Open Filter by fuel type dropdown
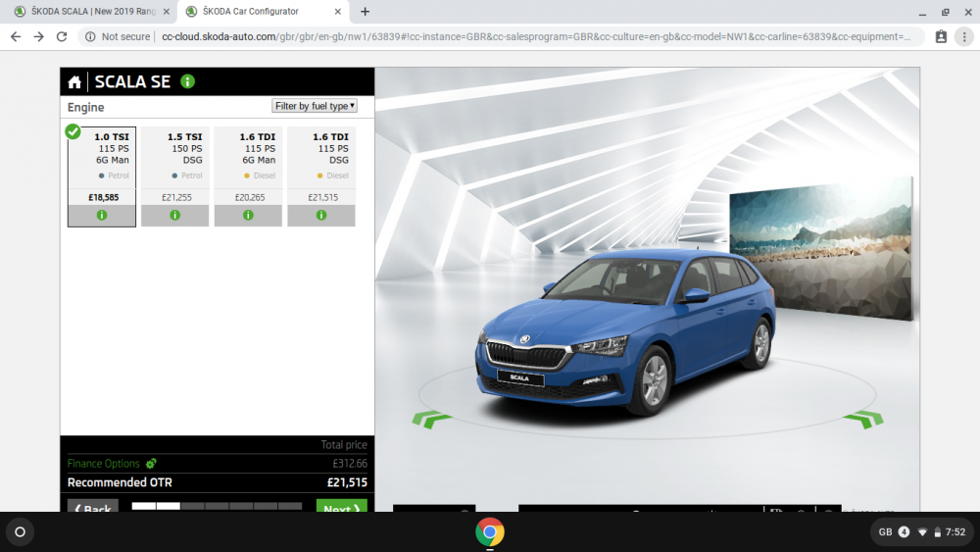 315,106
